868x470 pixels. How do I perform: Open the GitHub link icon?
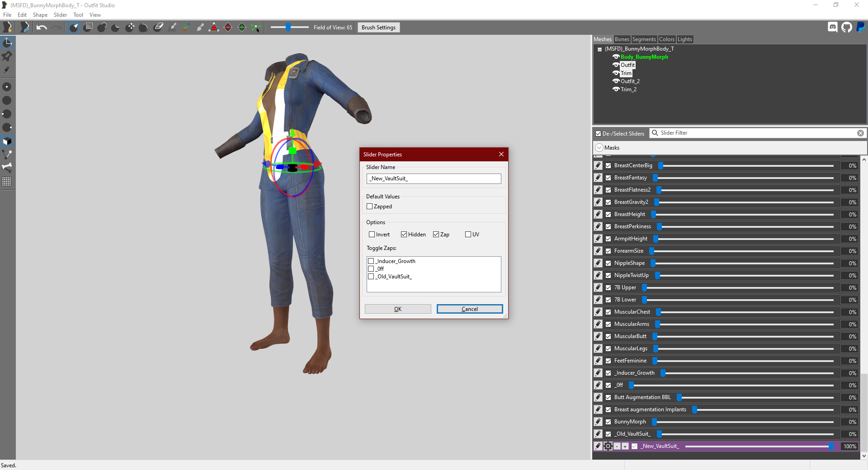point(847,27)
